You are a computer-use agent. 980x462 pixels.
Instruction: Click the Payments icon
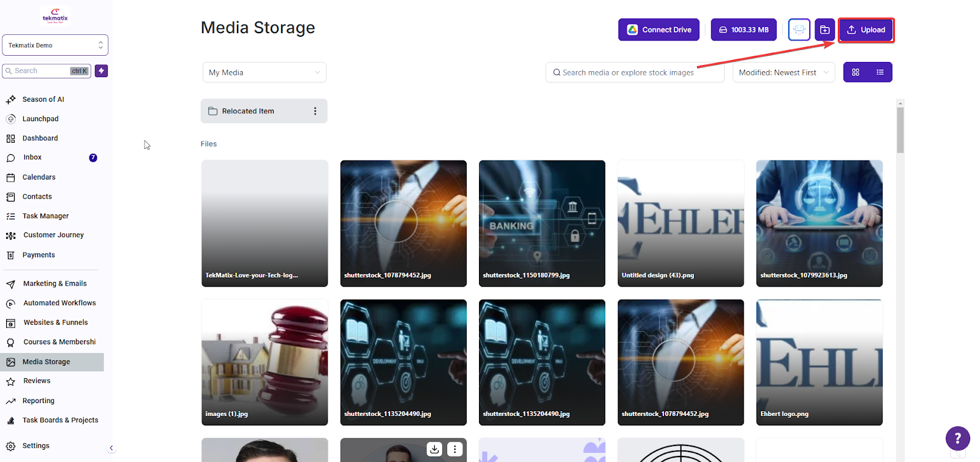point(10,256)
